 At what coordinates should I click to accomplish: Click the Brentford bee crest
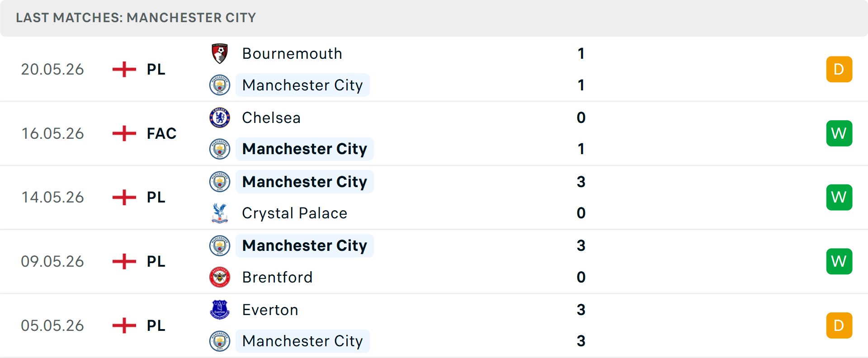[220, 277]
